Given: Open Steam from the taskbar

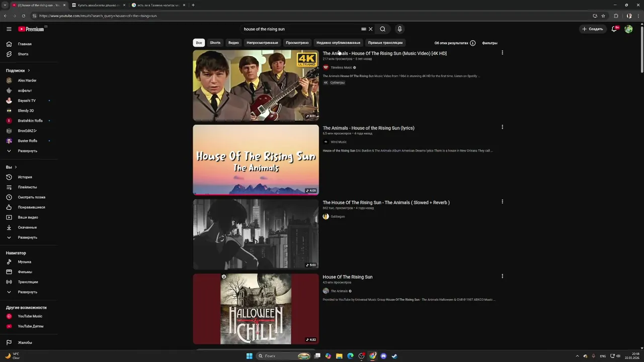Looking at the screenshot, I should [394, 356].
